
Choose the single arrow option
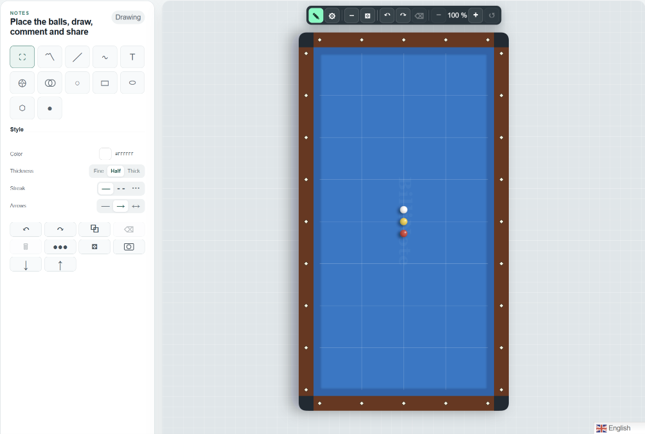click(121, 206)
